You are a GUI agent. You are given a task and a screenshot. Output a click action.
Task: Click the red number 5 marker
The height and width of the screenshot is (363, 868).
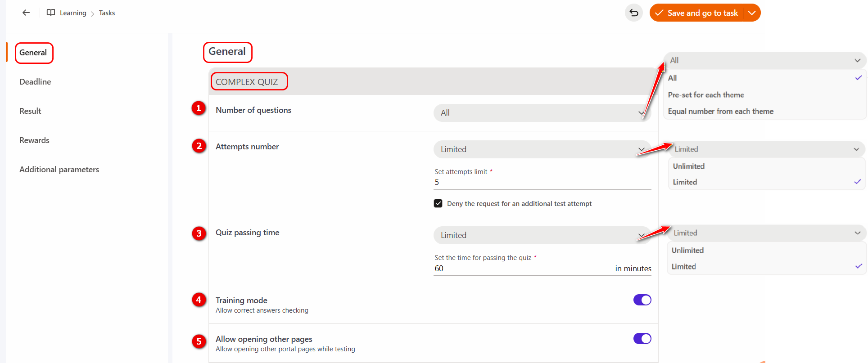(x=199, y=341)
